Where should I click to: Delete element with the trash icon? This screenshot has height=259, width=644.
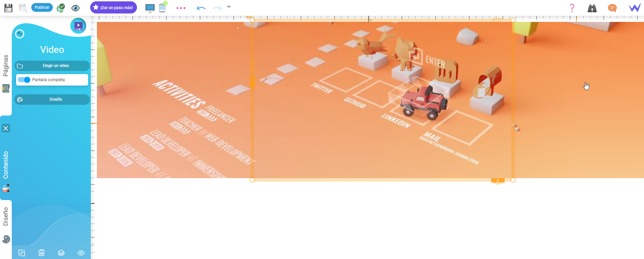tap(41, 253)
